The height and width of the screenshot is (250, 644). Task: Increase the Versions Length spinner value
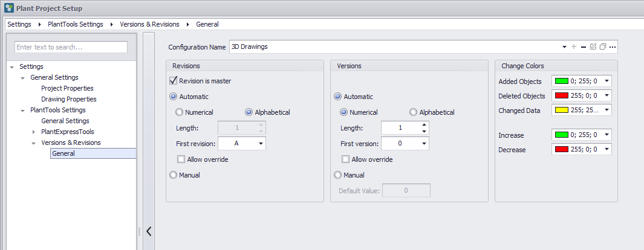point(424,124)
